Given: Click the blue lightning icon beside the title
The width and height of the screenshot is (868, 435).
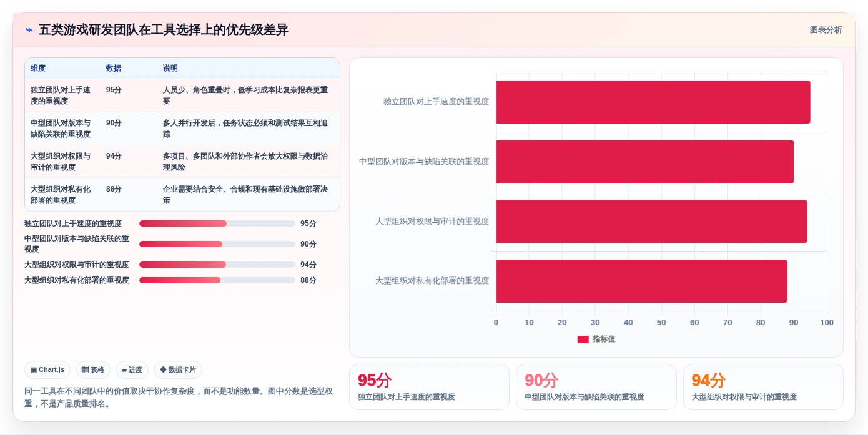Looking at the screenshot, I should 29,30.
